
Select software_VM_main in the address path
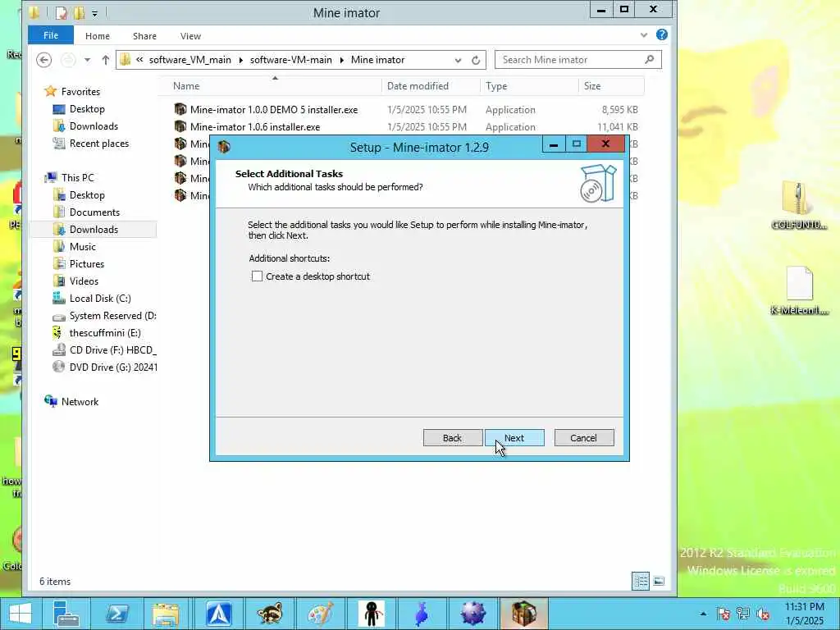tap(189, 60)
